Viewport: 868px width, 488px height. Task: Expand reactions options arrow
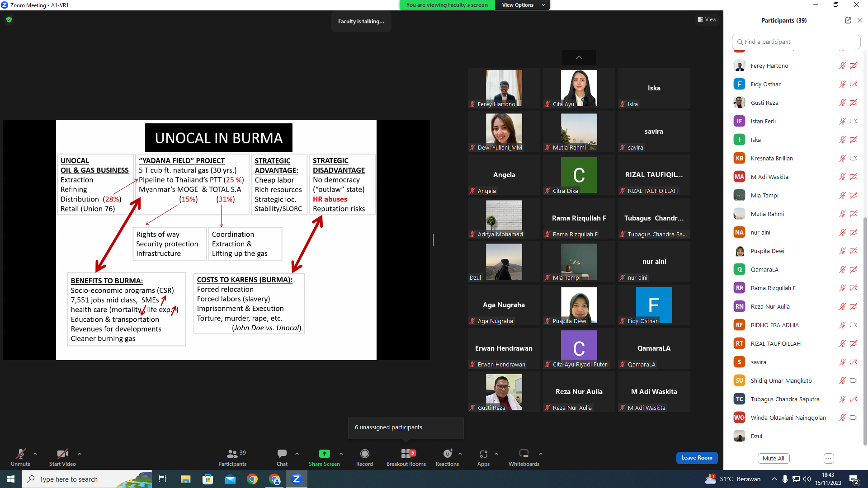[460, 454]
